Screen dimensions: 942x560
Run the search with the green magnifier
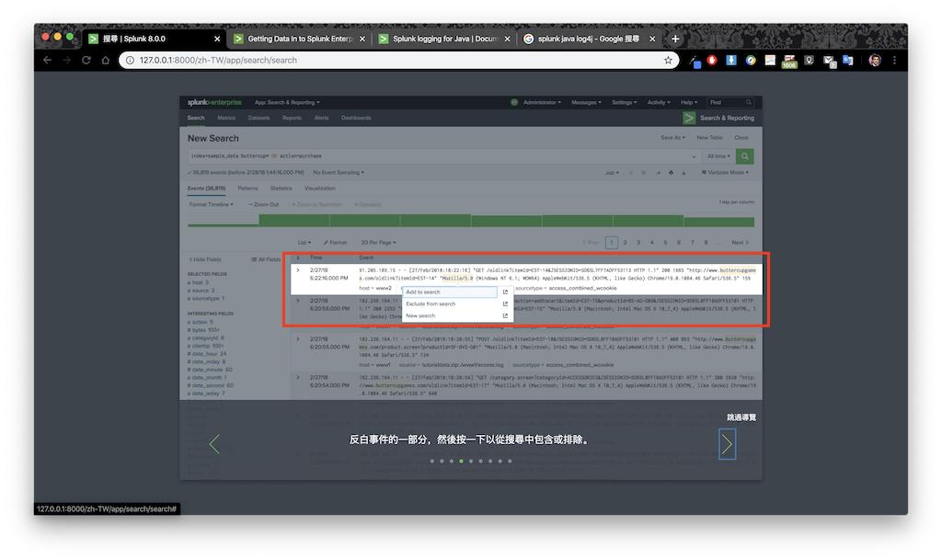[745, 156]
